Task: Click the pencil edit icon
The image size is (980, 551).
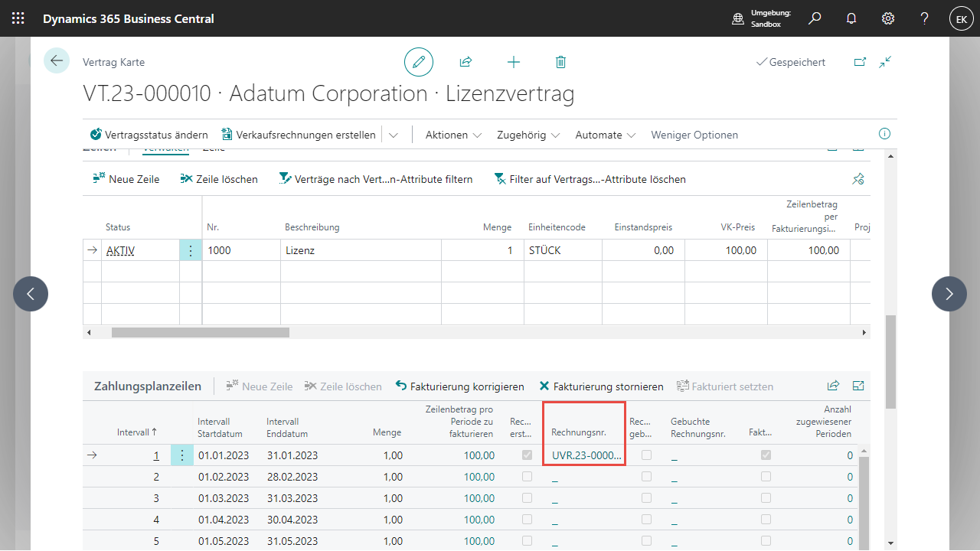Action: coord(419,62)
